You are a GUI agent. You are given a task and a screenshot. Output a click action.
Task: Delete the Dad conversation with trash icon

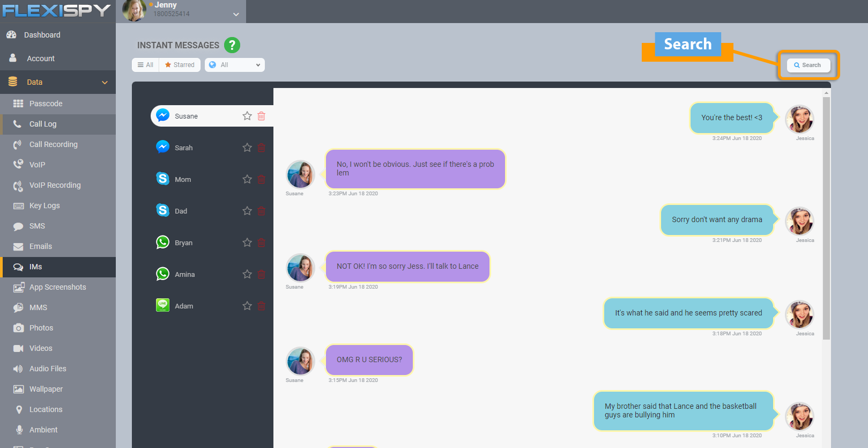coord(262,211)
